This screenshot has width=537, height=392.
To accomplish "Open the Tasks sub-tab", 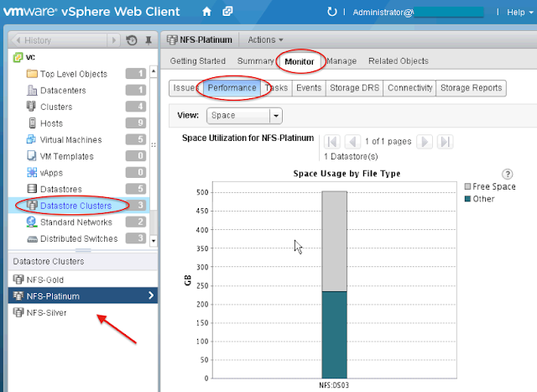I will [x=276, y=88].
